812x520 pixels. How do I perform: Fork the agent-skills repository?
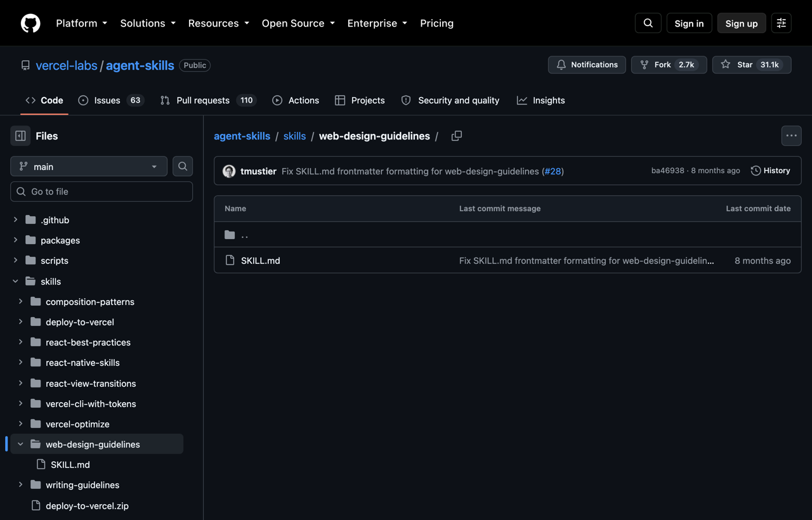[x=669, y=65]
